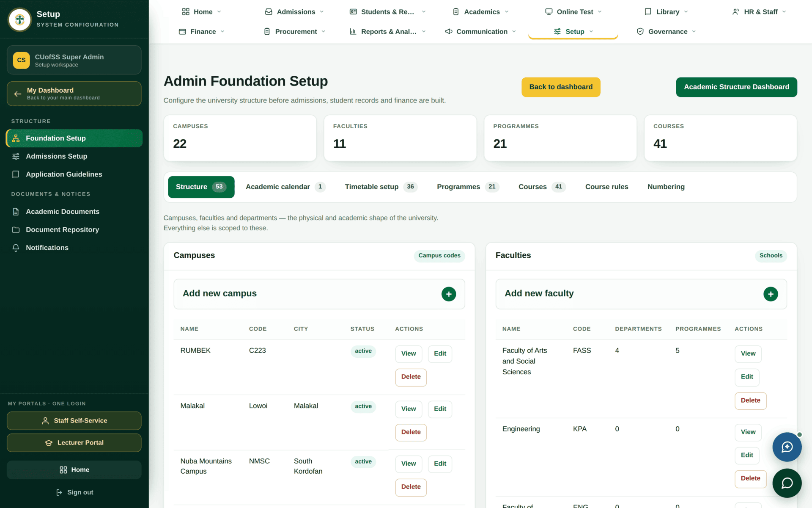Click the Academic Documents file icon

16,212
